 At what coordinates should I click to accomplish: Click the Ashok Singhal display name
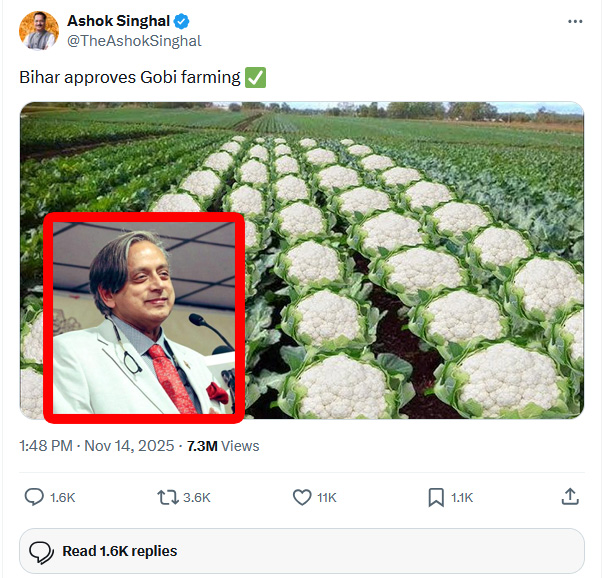click(120, 21)
